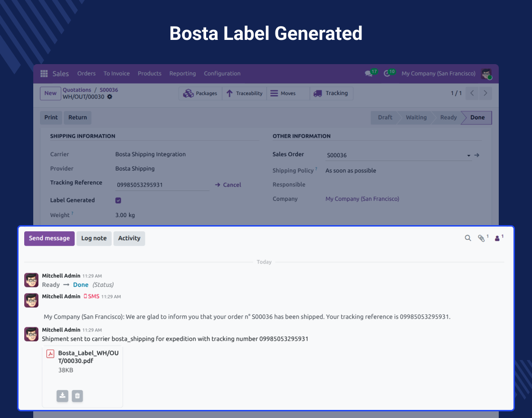
Task: Click the Tracking Reference input field
Action: [162, 185]
